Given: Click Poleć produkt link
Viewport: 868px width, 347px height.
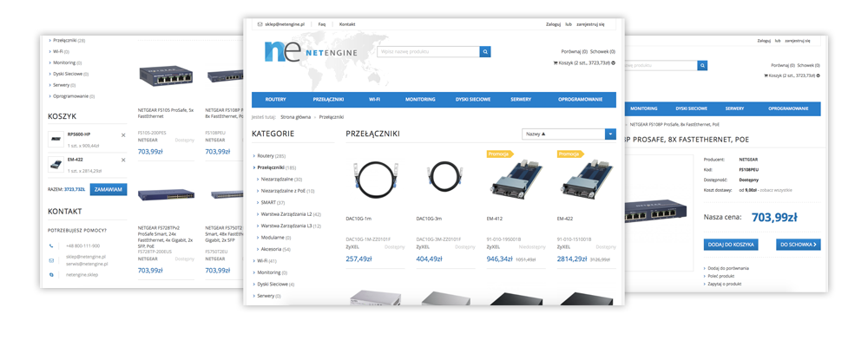Looking at the screenshot, I should click(720, 276).
